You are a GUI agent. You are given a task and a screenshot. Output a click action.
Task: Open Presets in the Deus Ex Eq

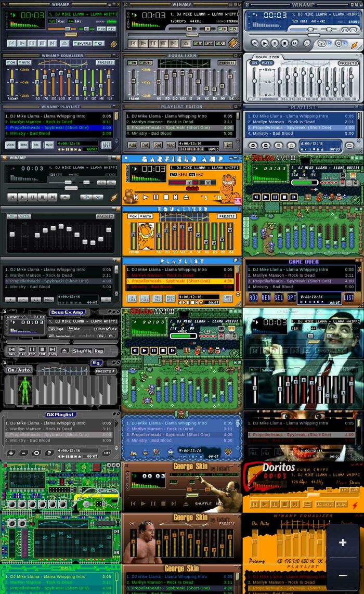tap(105, 371)
